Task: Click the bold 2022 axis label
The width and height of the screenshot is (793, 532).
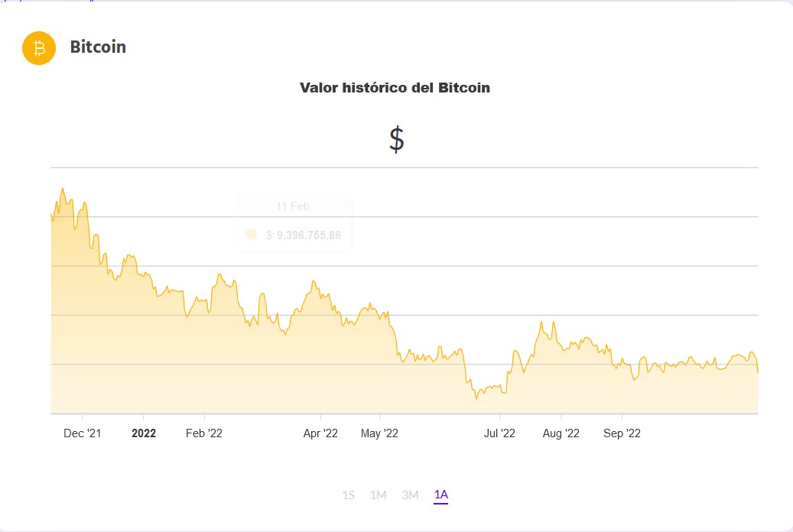Action: pos(144,433)
